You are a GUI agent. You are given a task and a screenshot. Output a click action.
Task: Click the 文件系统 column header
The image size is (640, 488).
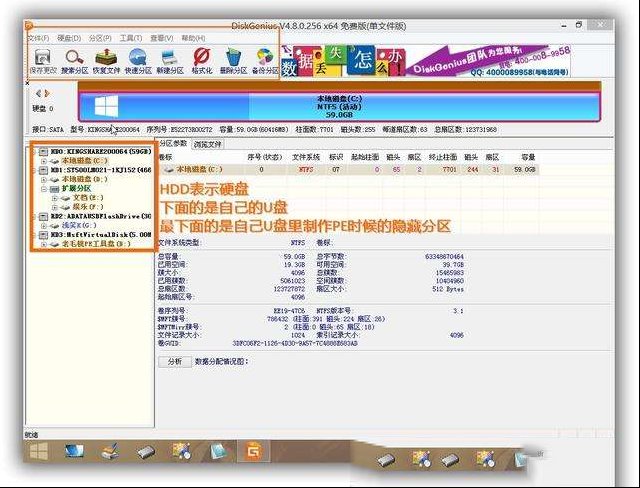tap(306, 157)
